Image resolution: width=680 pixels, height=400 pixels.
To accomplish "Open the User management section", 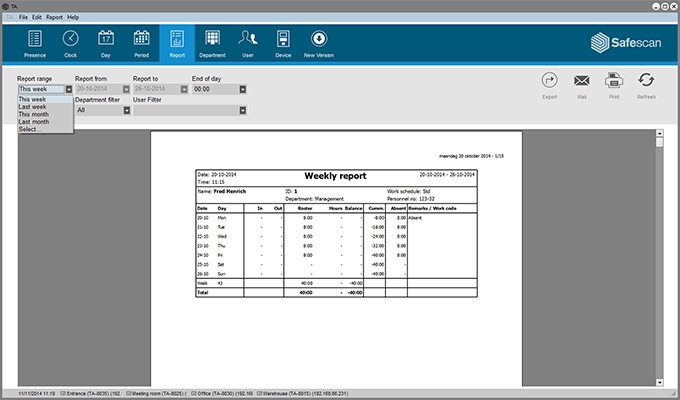I will pyautogui.click(x=248, y=43).
